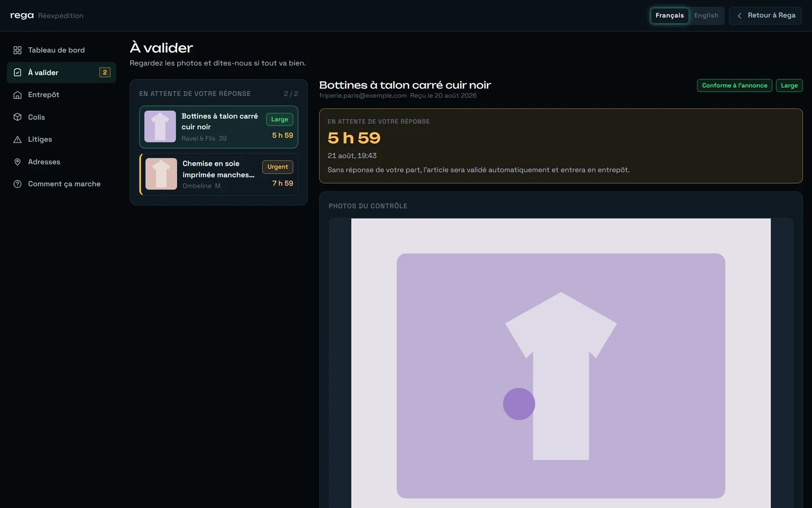Click the 7 h 59 countdown
The image size is (812, 508).
coord(283,183)
